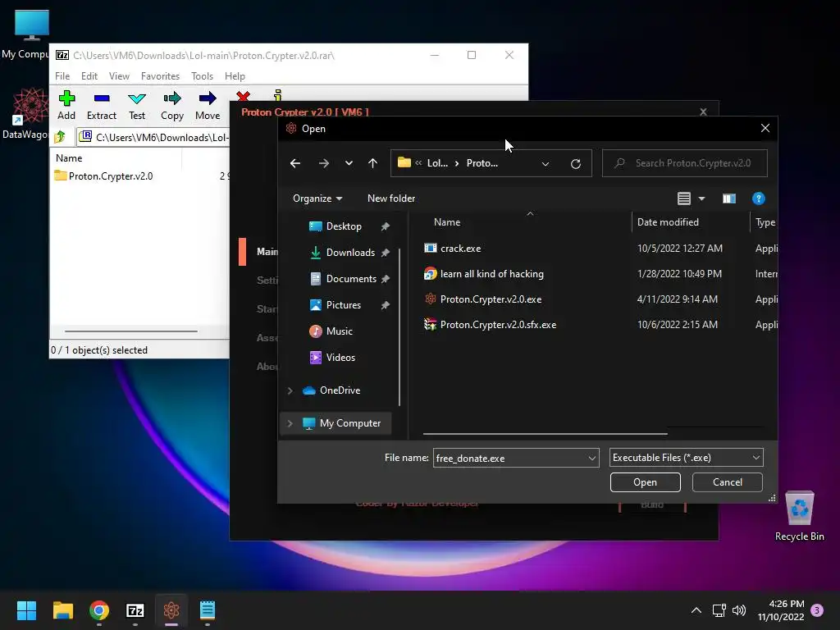Open the View menu in 7-Zip
The image size is (840, 630).
tap(119, 76)
